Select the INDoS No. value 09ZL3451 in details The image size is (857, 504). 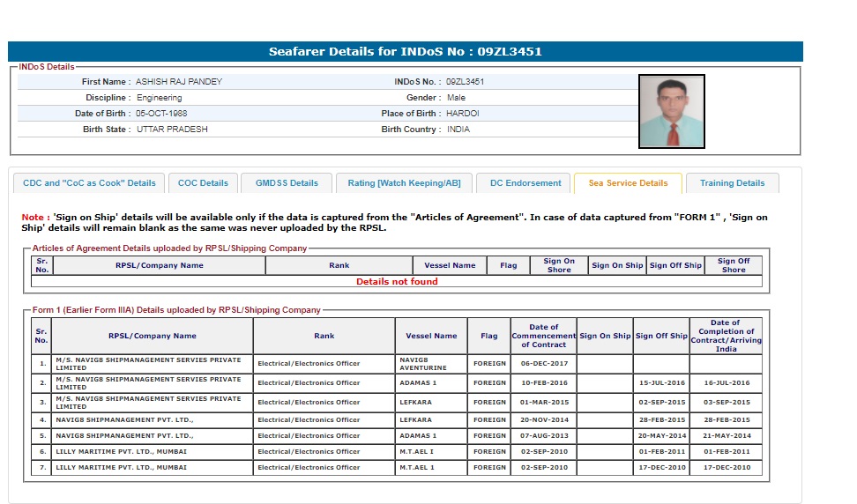(x=465, y=82)
